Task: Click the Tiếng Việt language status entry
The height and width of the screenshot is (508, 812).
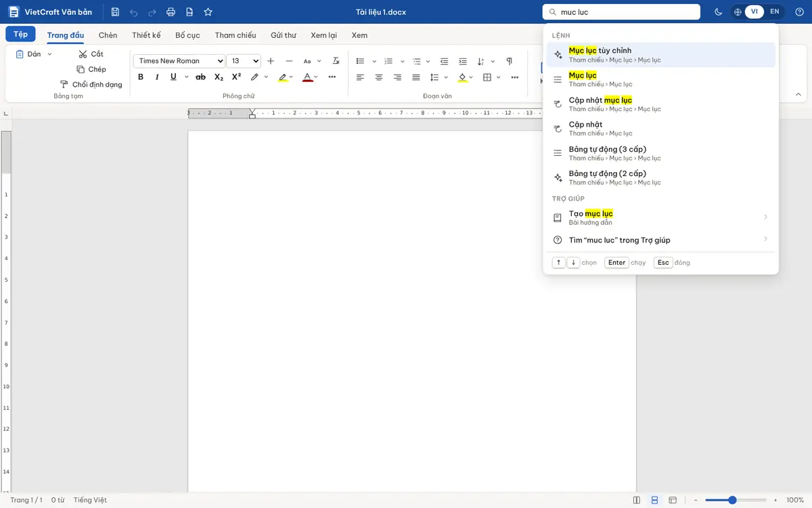Action: 90,500
